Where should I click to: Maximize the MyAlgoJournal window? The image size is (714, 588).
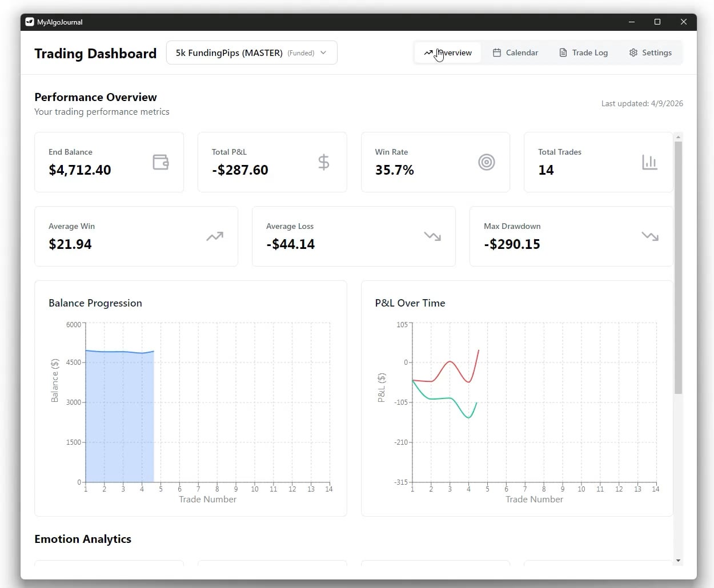point(657,22)
